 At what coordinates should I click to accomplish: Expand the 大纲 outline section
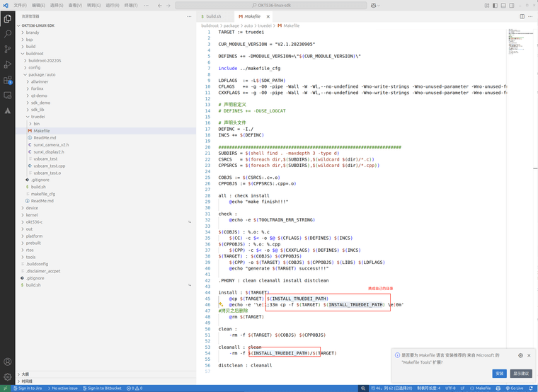(106, 374)
